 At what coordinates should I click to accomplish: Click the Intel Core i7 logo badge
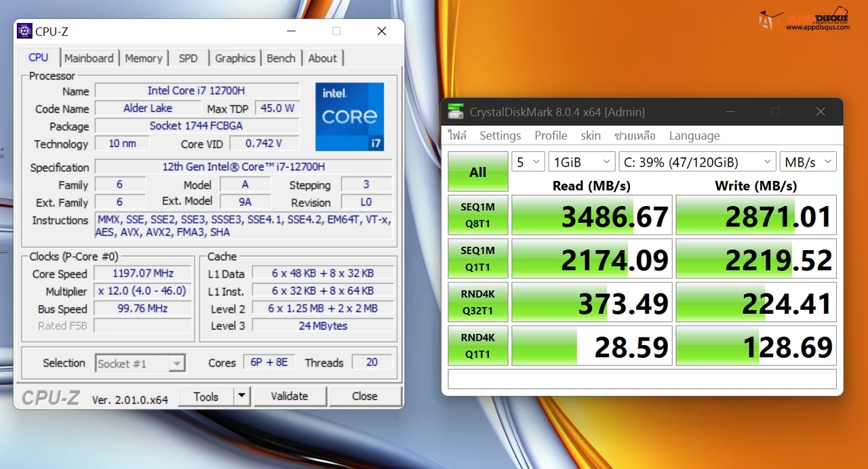click(x=350, y=117)
